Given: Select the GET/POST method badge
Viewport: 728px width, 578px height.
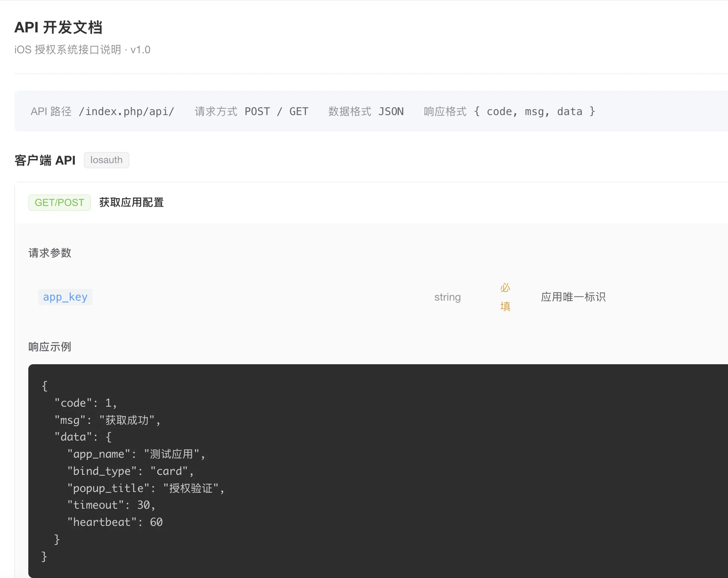Looking at the screenshot, I should (59, 202).
